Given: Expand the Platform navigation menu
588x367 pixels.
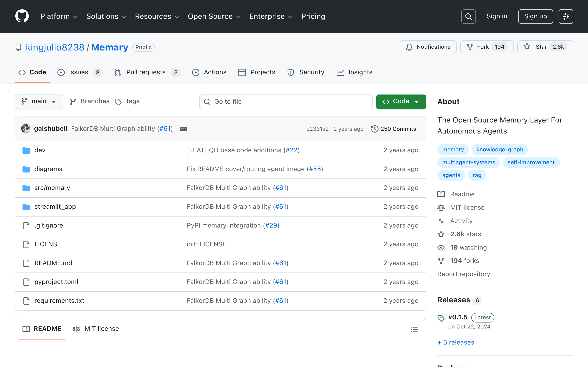Looking at the screenshot, I should 59,16.
